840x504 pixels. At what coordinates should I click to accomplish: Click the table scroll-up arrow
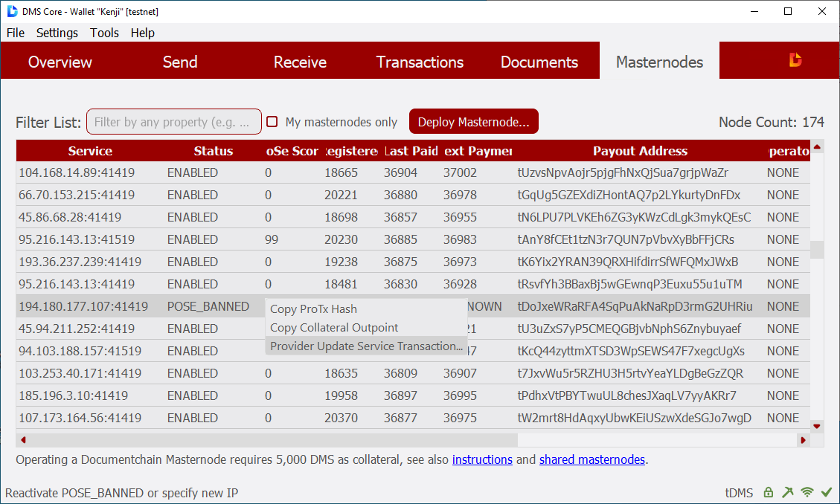[x=817, y=147]
